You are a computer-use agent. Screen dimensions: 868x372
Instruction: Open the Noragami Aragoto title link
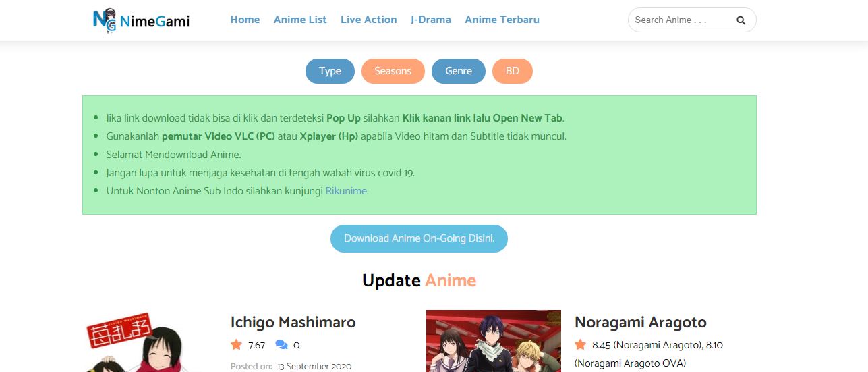tap(641, 322)
